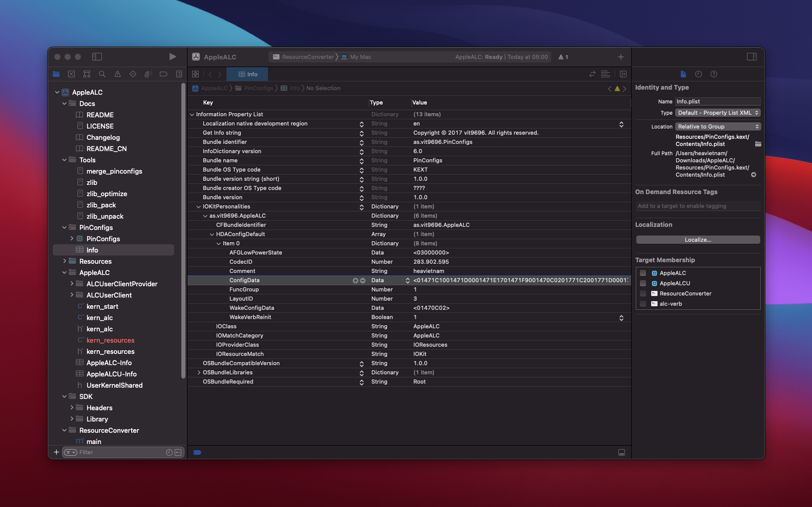Add a file with plus button
The height and width of the screenshot is (507, 812).
(56, 452)
